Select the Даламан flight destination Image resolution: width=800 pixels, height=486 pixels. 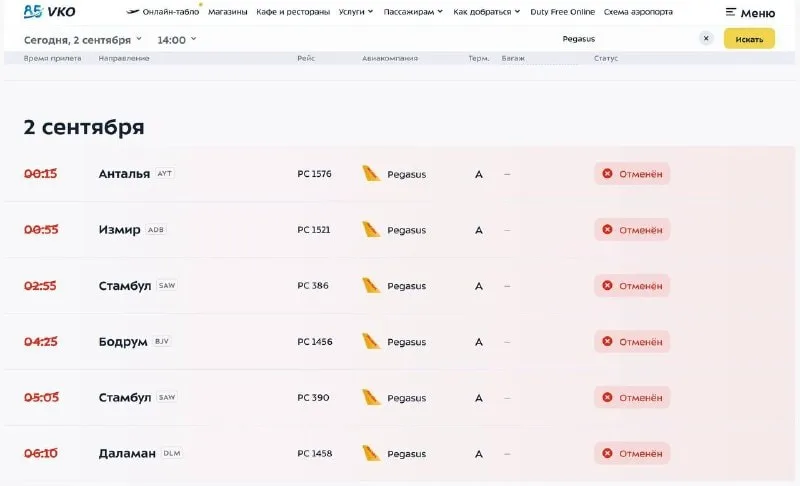[x=127, y=453]
